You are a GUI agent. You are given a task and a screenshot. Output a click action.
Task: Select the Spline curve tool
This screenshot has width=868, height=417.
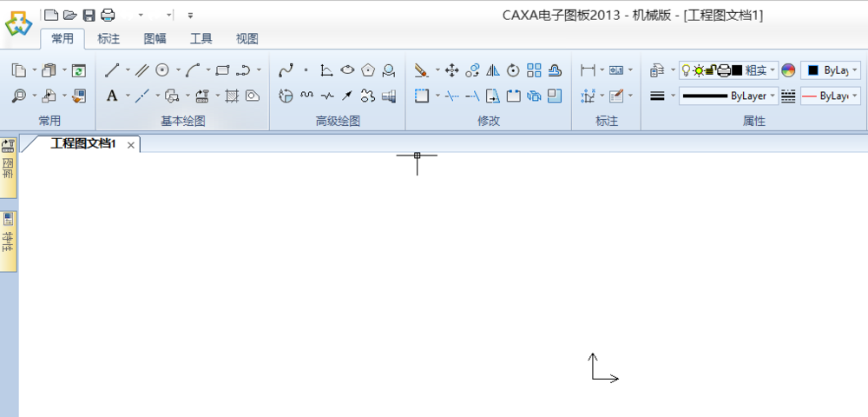click(x=286, y=70)
